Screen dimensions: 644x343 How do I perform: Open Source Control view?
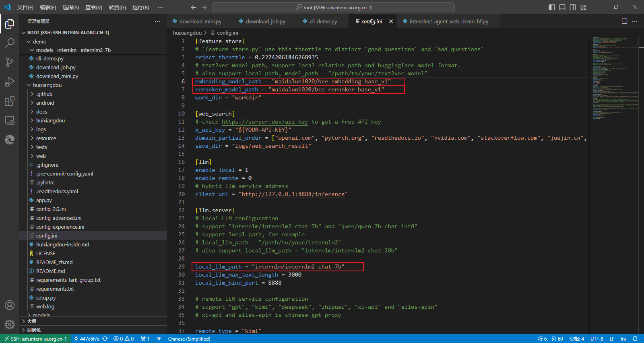[10, 62]
